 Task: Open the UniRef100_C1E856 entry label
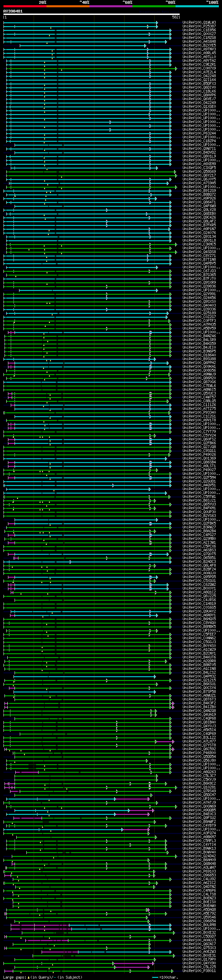coord(199,30)
